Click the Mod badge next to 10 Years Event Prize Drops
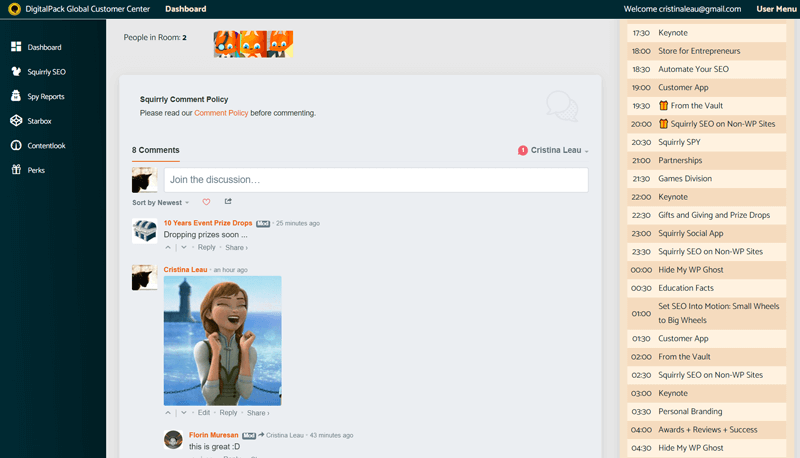 (263, 223)
